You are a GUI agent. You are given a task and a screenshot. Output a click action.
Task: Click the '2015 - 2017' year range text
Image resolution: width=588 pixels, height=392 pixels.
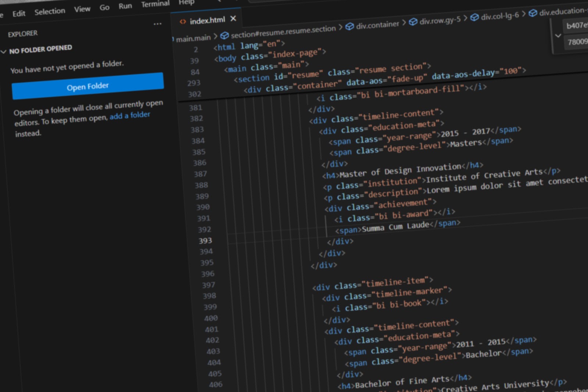(x=465, y=132)
